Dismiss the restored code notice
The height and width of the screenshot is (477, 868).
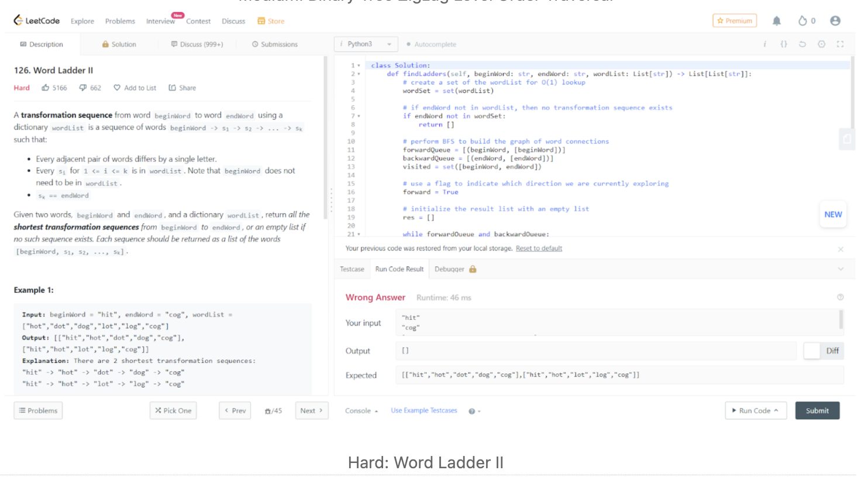pyautogui.click(x=840, y=249)
